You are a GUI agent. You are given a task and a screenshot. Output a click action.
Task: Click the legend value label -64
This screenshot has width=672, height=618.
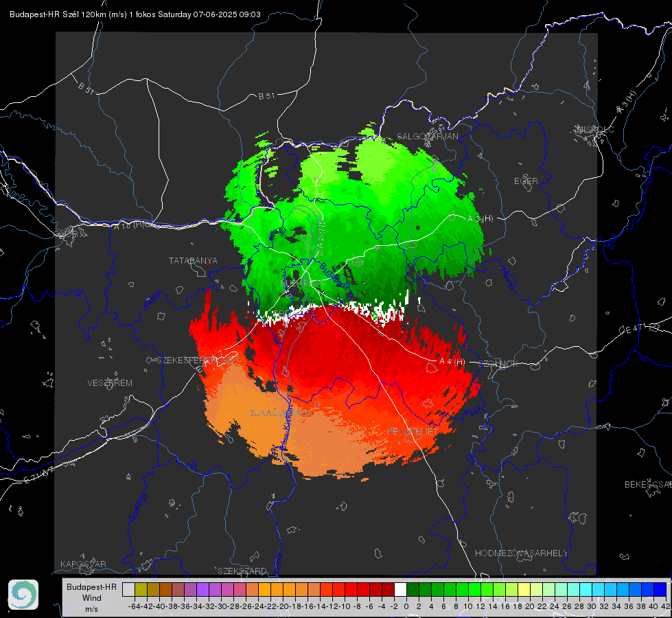tap(135, 606)
